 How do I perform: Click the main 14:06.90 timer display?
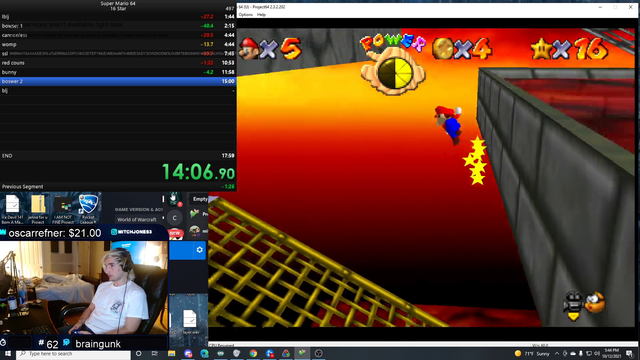click(198, 172)
